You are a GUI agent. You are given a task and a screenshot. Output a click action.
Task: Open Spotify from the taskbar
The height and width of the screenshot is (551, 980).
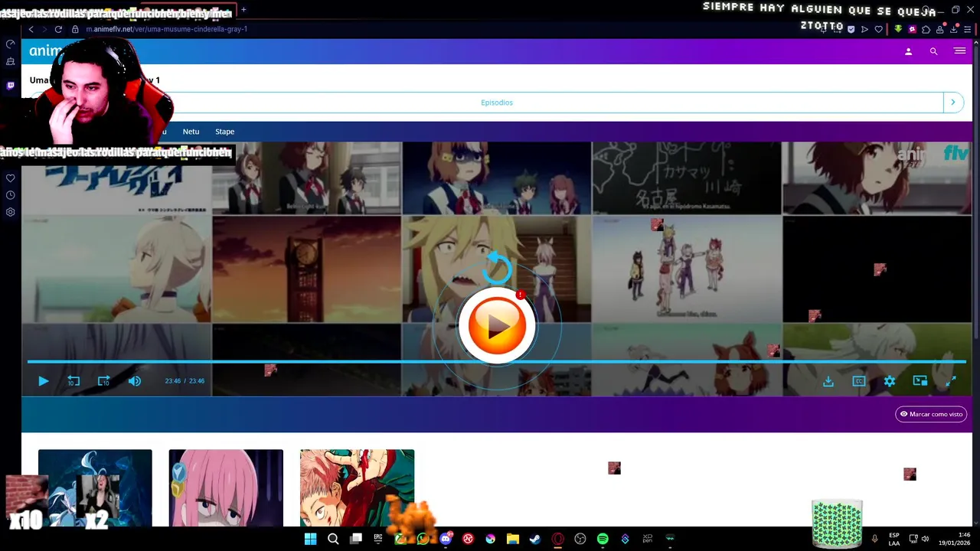[603, 539]
